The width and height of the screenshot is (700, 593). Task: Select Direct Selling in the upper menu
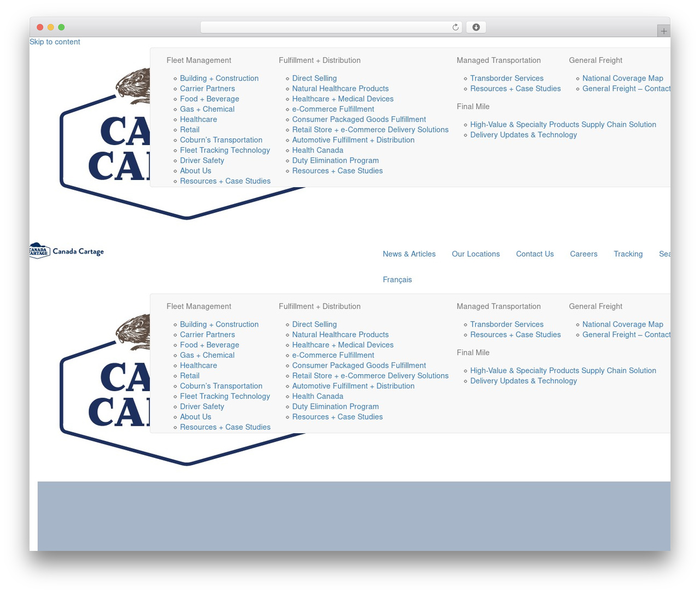[x=314, y=78]
